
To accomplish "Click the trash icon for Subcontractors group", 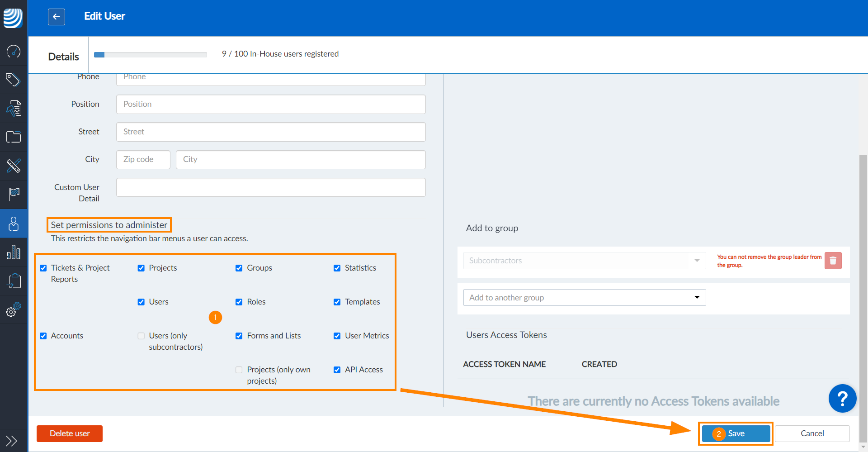I will tap(833, 261).
